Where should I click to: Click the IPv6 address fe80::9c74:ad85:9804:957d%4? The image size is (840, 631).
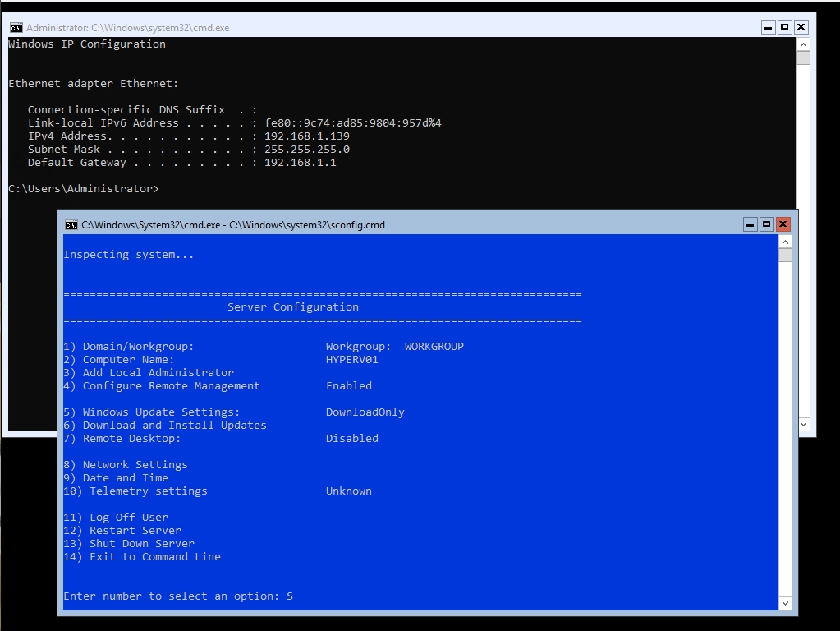point(353,122)
